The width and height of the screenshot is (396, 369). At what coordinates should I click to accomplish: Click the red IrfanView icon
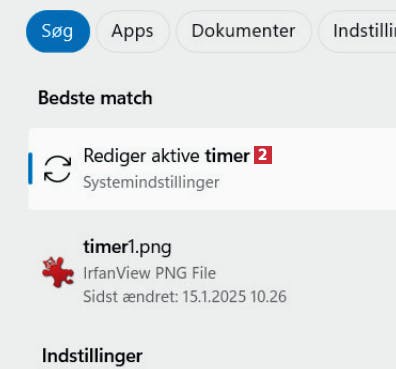coord(57,272)
